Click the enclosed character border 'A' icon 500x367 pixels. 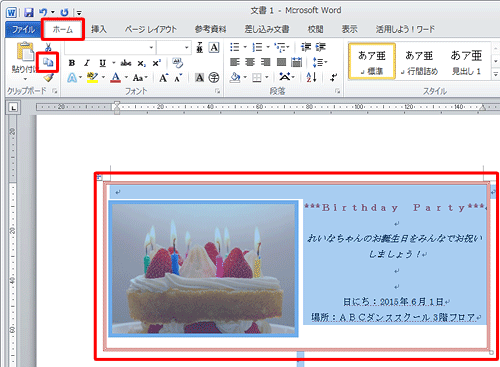[x=214, y=48]
